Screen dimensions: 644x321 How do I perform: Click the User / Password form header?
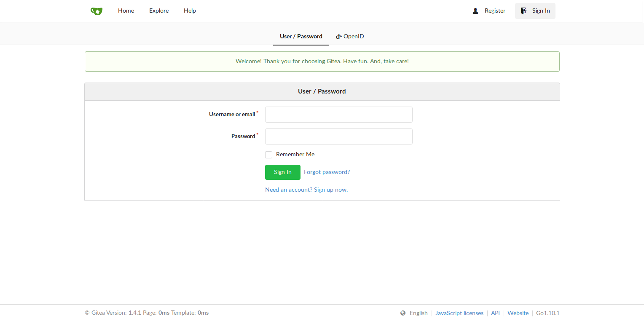tap(322, 91)
